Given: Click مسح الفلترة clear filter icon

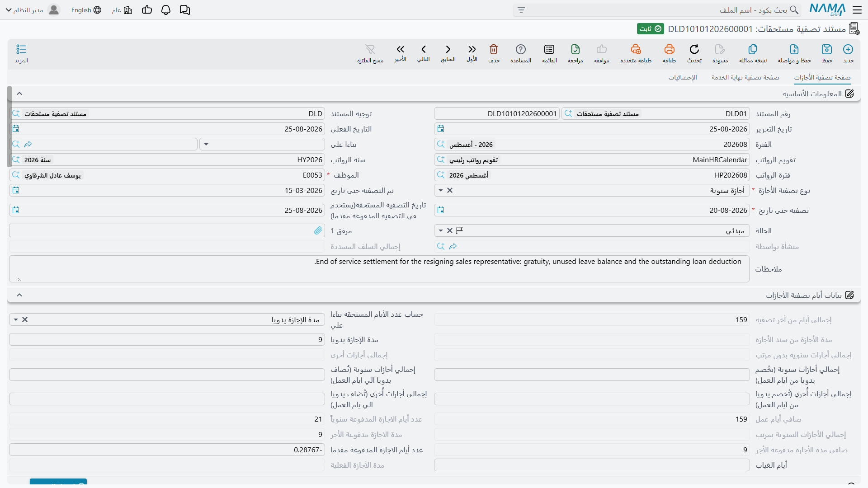Looking at the screenshot, I should 370,49.
